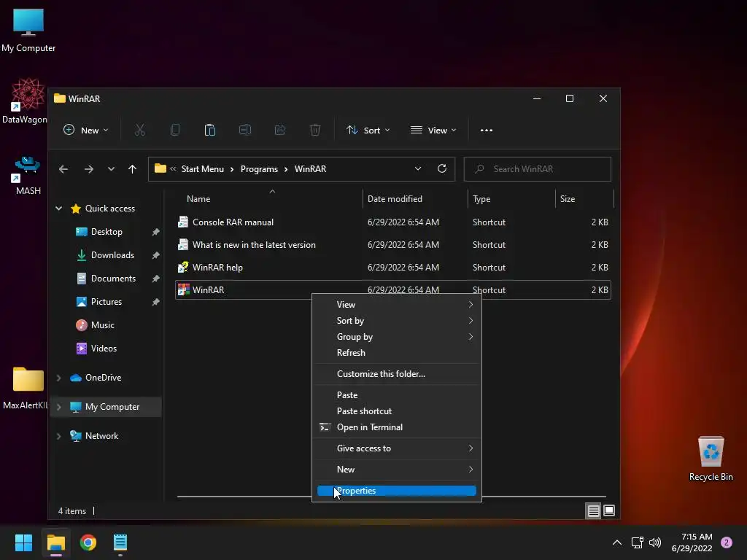Expand the OneDrive tree node
747x560 pixels.
(58, 378)
